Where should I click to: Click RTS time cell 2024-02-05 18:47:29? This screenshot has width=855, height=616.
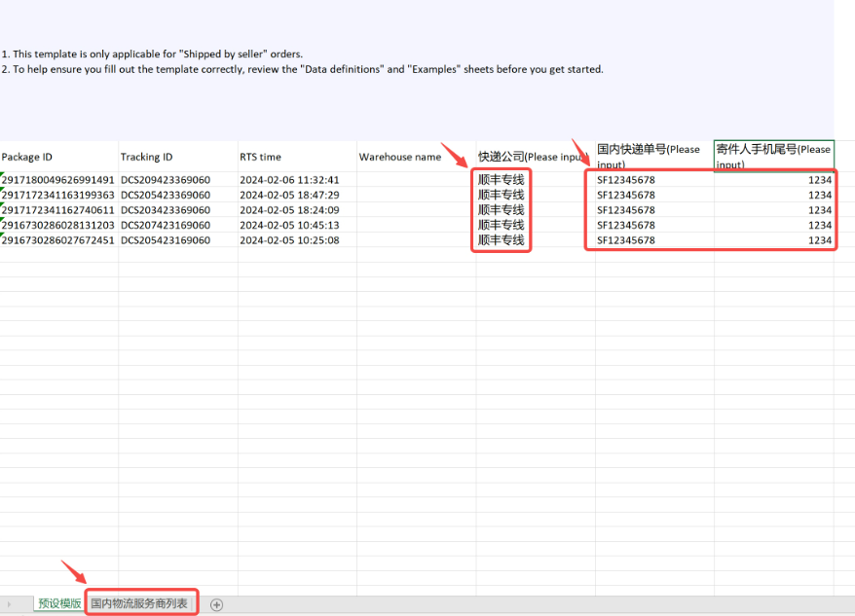pyautogui.click(x=297, y=195)
